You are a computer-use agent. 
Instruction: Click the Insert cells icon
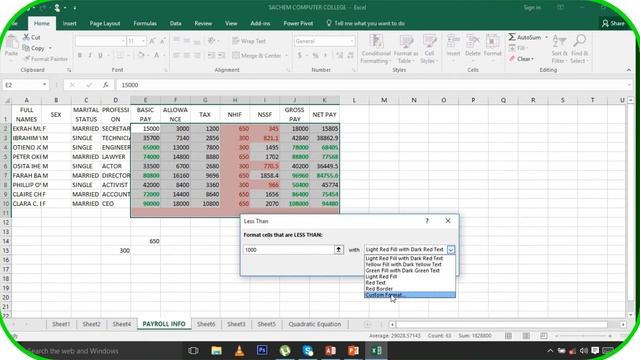(x=453, y=42)
